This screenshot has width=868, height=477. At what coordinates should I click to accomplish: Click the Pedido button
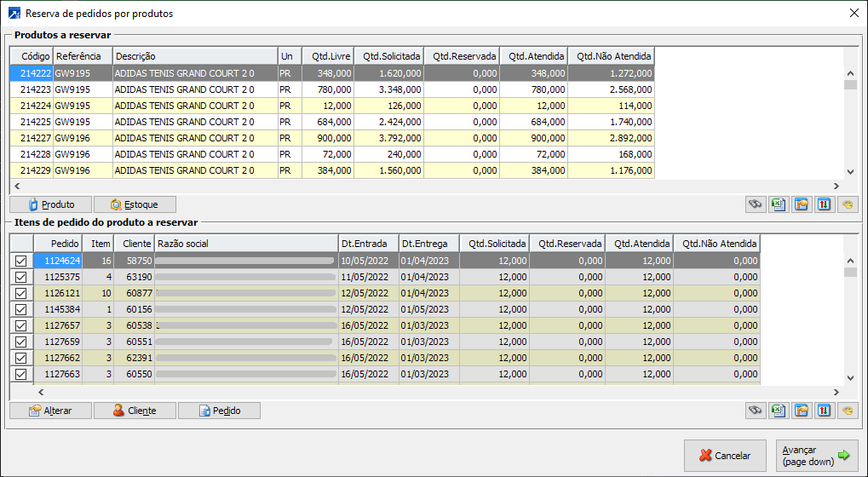219,411
